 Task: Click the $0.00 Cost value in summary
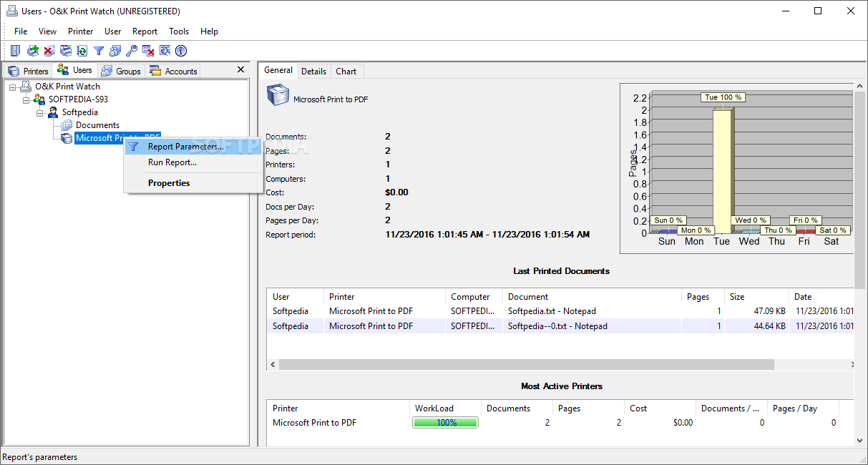tap(396, 192)
